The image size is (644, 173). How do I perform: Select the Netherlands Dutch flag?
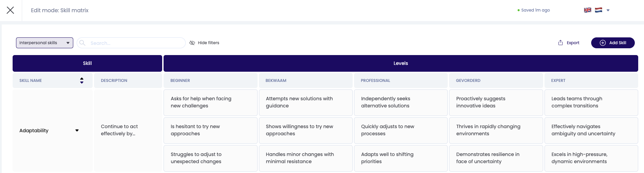(x=598, y=10)
